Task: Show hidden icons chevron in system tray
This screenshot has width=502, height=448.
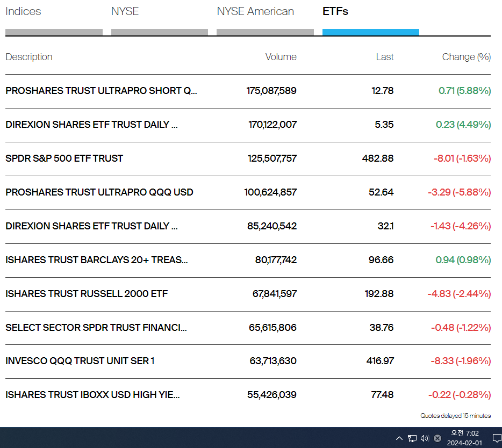Action: point(399,438)
